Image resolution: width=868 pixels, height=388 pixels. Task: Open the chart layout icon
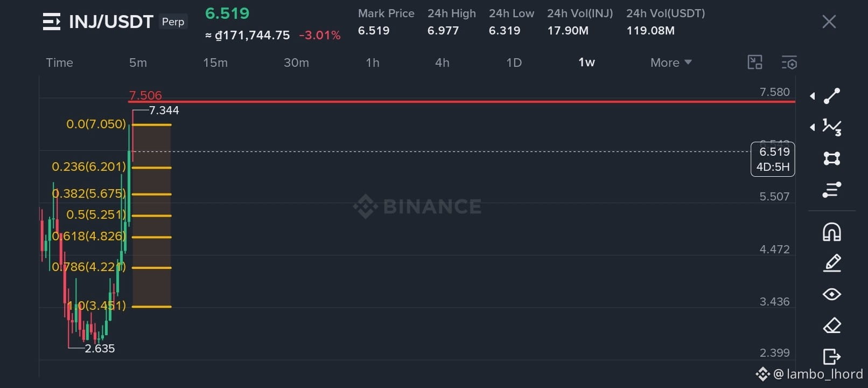tap(755, 63)
